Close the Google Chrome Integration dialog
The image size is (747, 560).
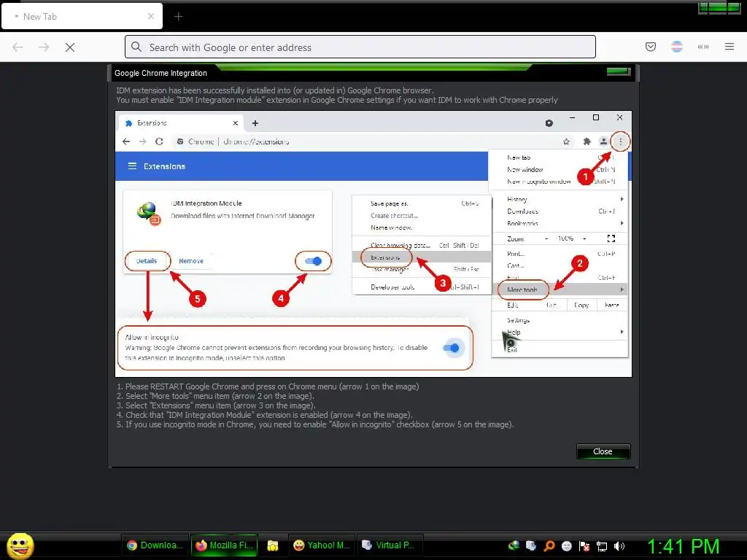[603, 451]
